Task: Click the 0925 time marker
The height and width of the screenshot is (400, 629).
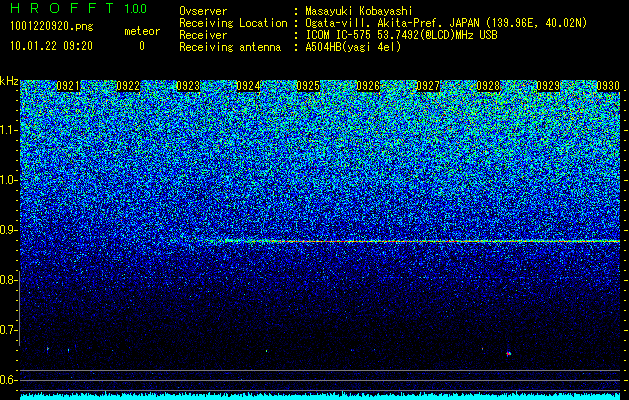Action: tap(308, 86)
